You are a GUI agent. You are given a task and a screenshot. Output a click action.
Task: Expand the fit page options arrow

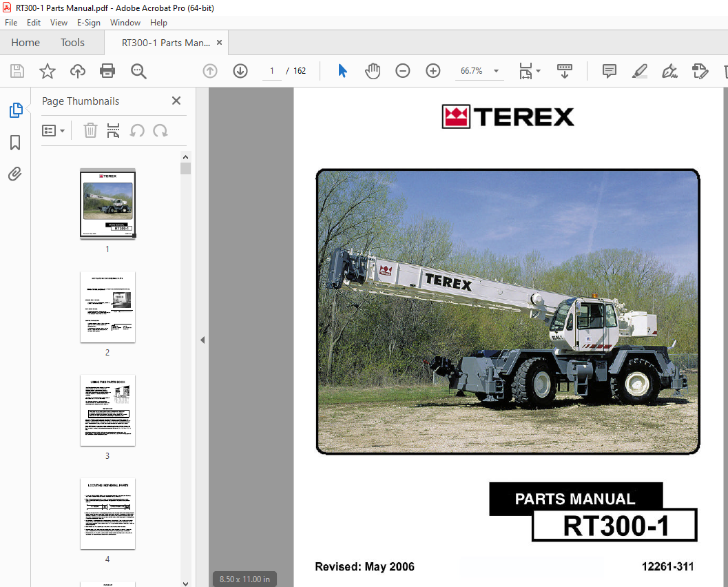tap(538, 71)
